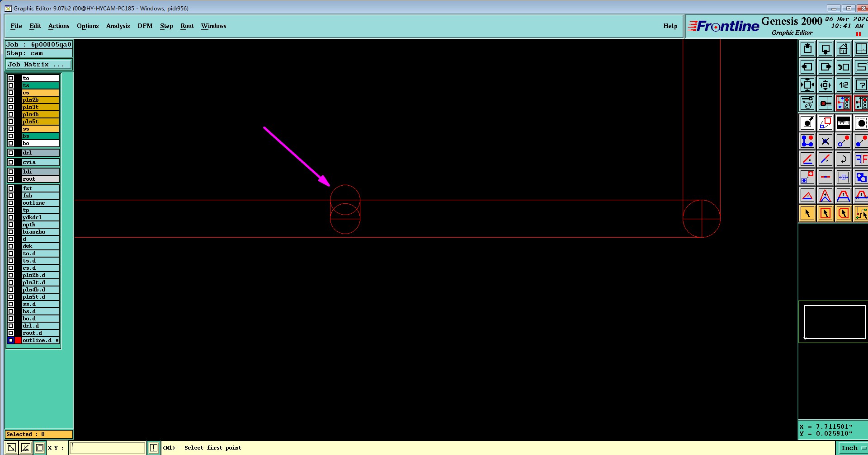Screen dimensions: 868x455
Task: Click the question mark query icon
Action: [861, 85]
